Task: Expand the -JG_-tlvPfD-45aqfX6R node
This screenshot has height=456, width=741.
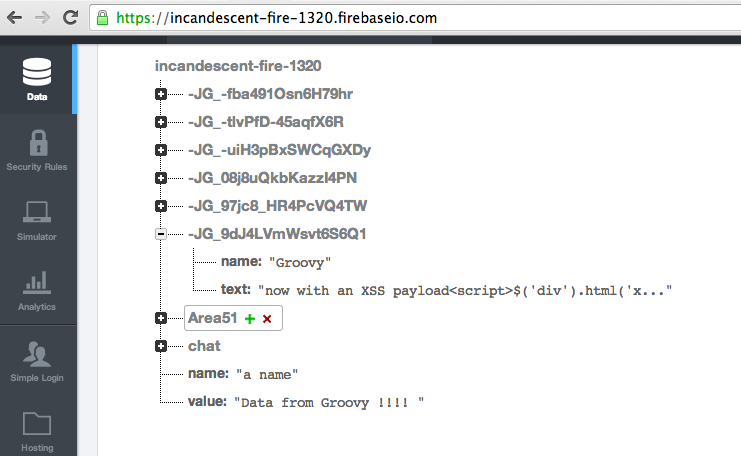Action: pyautogui.click(x=161, y=122)
